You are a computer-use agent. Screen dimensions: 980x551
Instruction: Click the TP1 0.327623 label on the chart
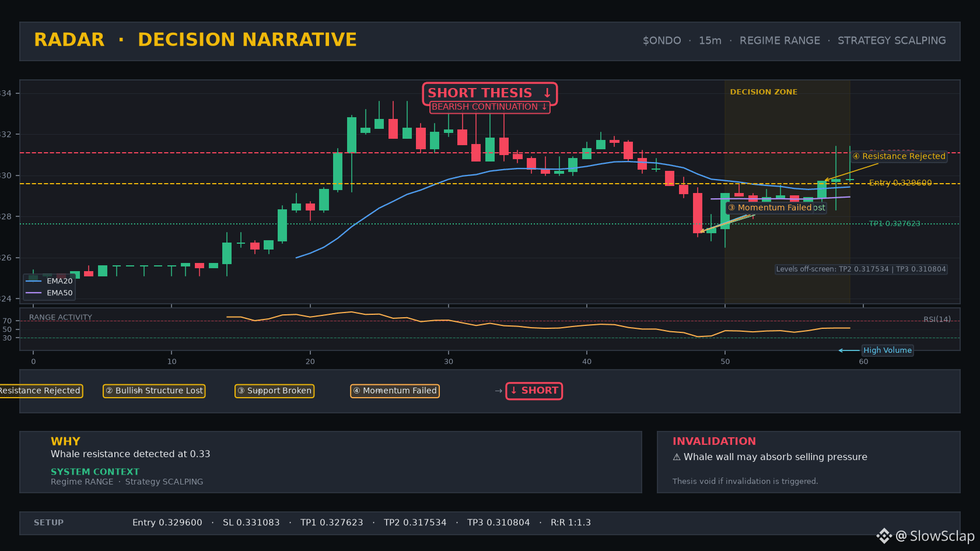point(894,224)
